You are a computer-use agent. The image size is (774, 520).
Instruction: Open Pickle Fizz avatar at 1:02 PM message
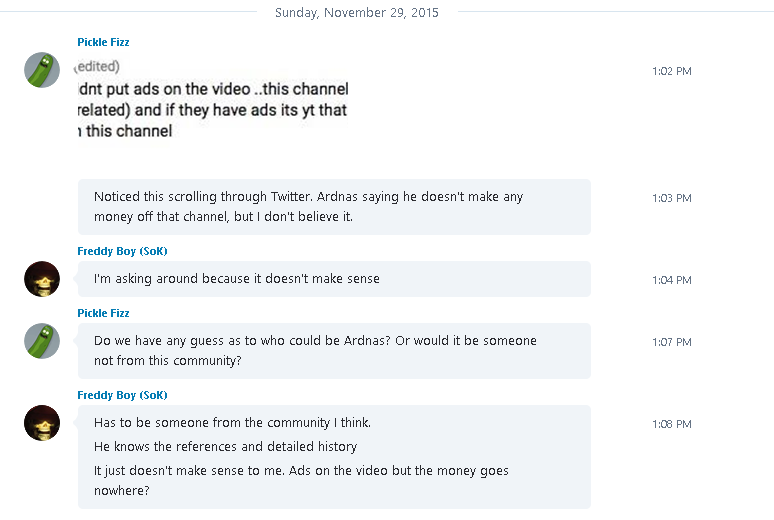coord(42,70)
